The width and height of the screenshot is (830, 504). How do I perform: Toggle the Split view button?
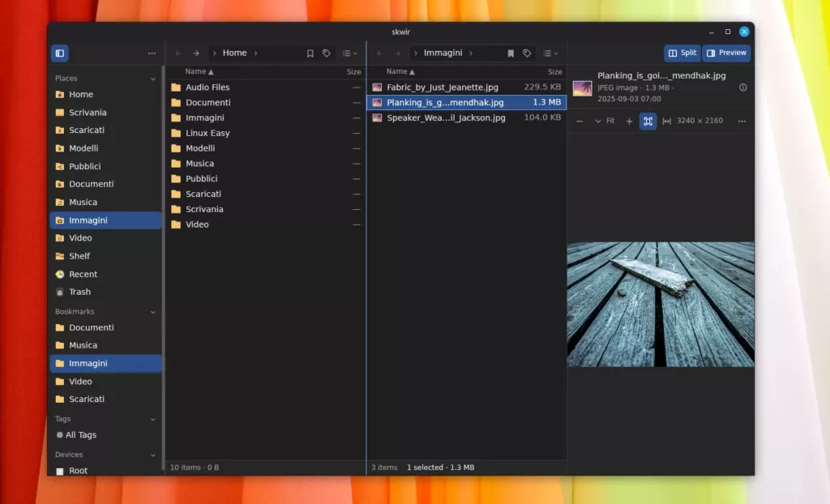[x=682, y=53]
